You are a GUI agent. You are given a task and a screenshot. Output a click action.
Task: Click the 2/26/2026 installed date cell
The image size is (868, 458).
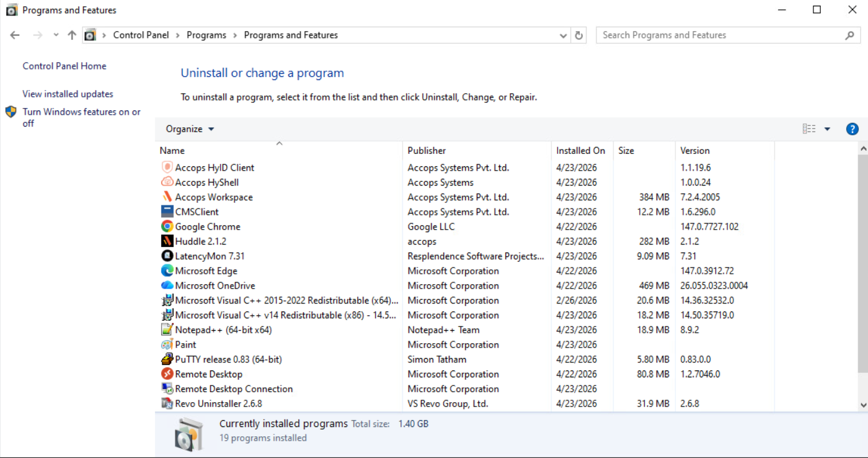coord(577,300)
